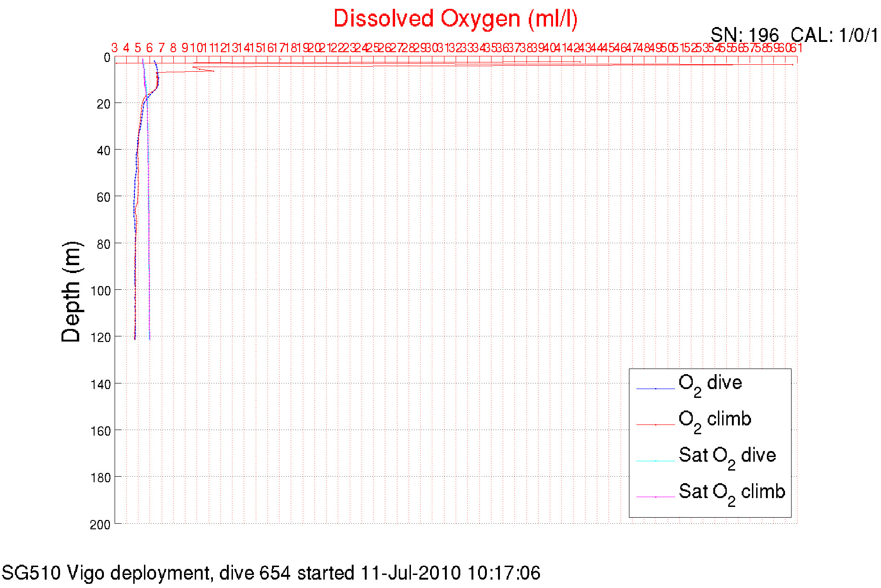The height and width of the screenshot is (588, 881).
Task: Select the 'O2 dive' legend entry
Action: pyautogui.click(x=710, y=385)
